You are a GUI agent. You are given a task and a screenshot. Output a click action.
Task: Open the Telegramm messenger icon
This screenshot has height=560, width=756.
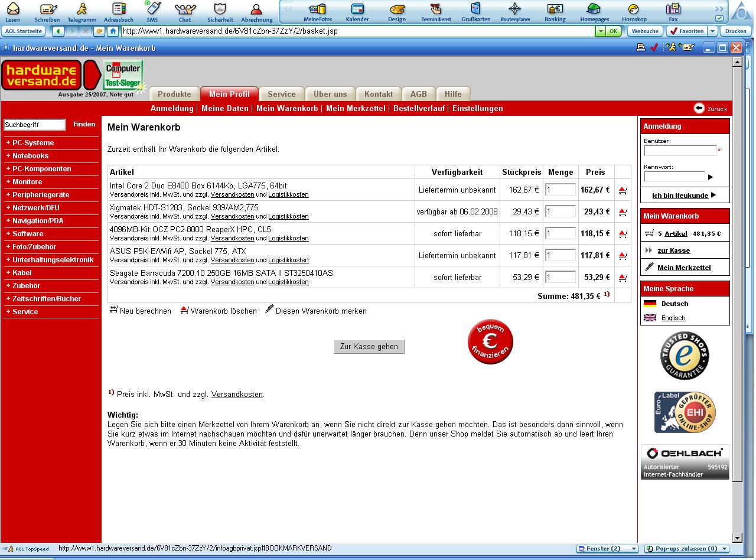click(82, 11)
